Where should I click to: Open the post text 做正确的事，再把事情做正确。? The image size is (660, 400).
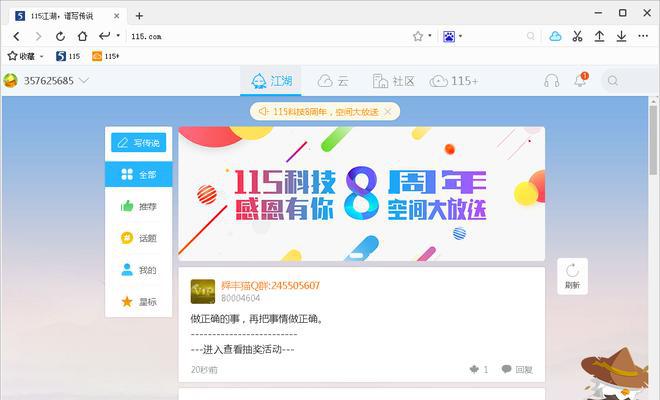click(x=257, y=319)
